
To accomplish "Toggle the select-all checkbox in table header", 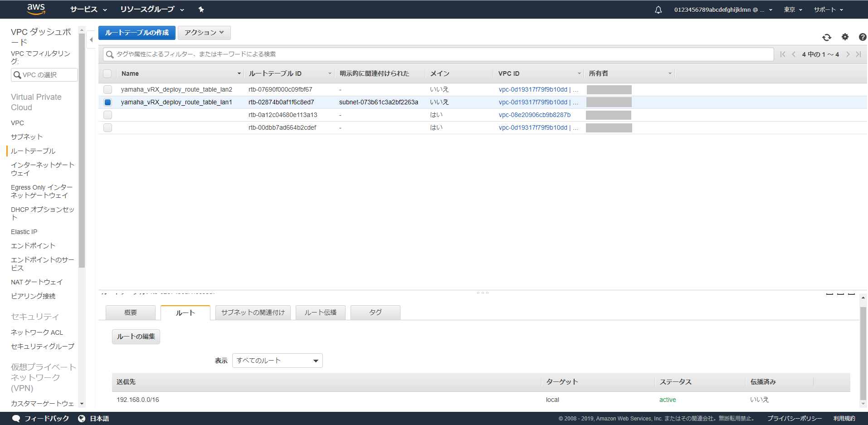I will pos(107,73).
